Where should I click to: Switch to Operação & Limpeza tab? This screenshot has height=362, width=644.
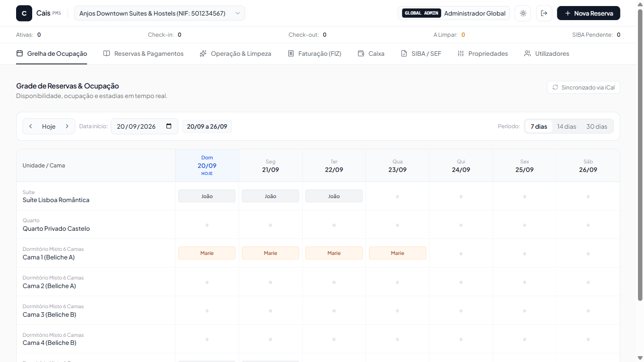click(x=235, y=53)
